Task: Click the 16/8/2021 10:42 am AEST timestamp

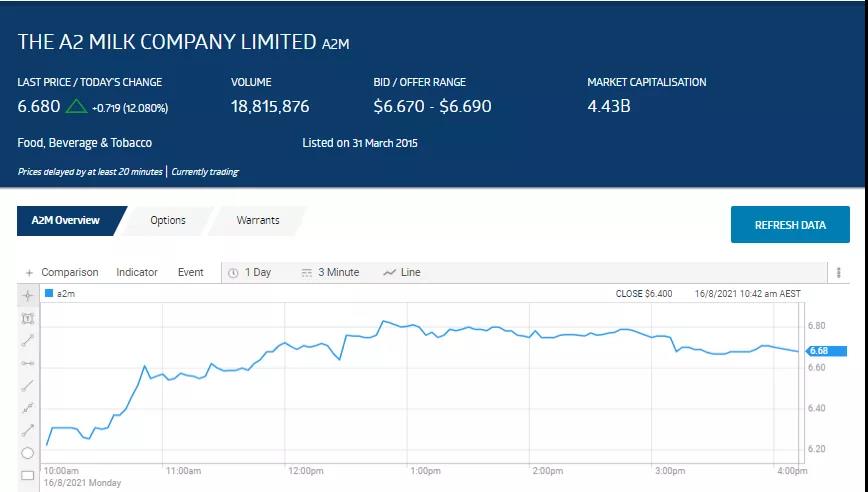Action: [748, 294]
